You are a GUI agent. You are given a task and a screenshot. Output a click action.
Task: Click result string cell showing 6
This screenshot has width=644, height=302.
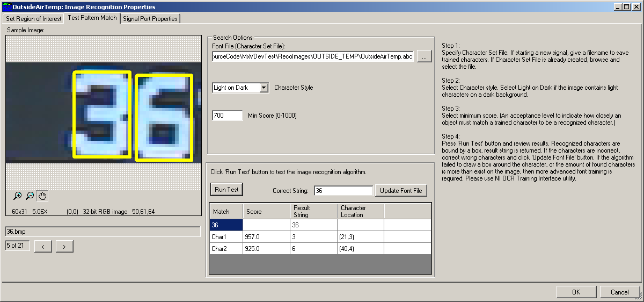pyautogui.click(x=313, y=249)
